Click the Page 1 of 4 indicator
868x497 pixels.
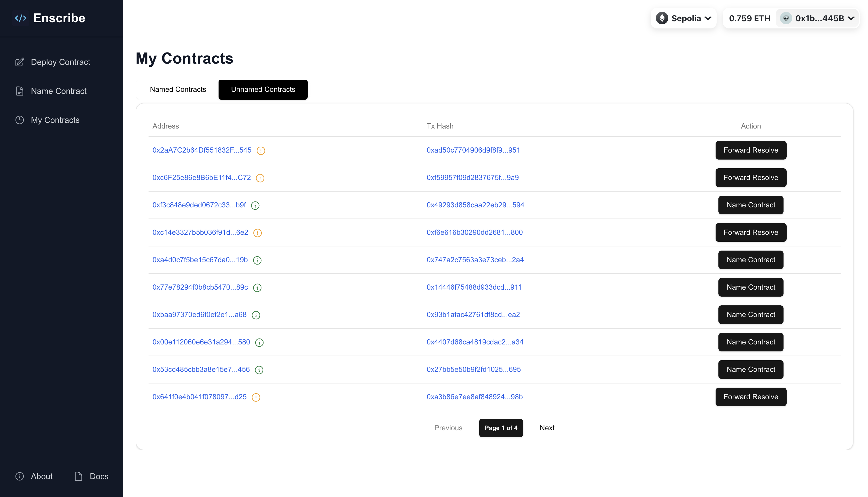[x=501, y=428]
